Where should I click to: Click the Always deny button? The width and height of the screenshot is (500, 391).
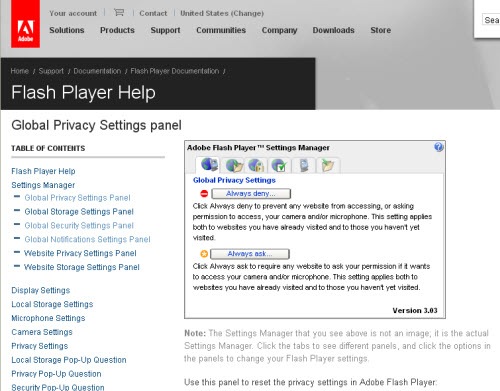point(251,193)
